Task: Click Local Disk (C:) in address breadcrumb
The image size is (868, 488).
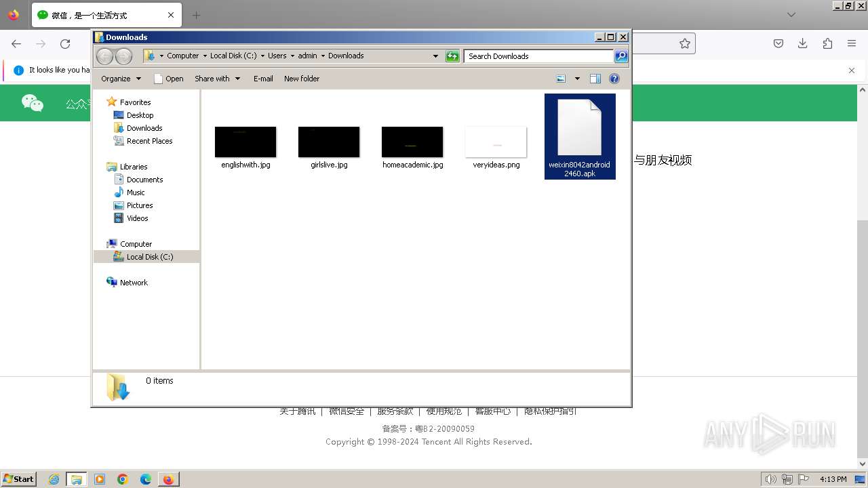Action: 233,56
